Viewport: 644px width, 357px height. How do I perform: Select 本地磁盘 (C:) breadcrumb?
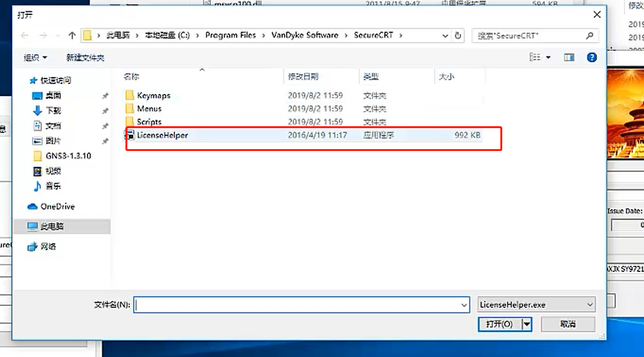coord(167,35)
